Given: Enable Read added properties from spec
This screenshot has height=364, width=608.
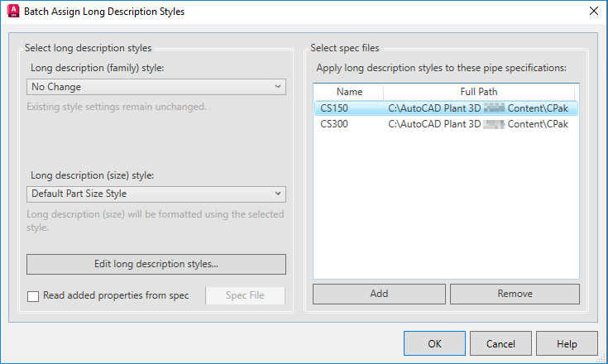Looking at the screenshot, I should (x=33, y=296).
